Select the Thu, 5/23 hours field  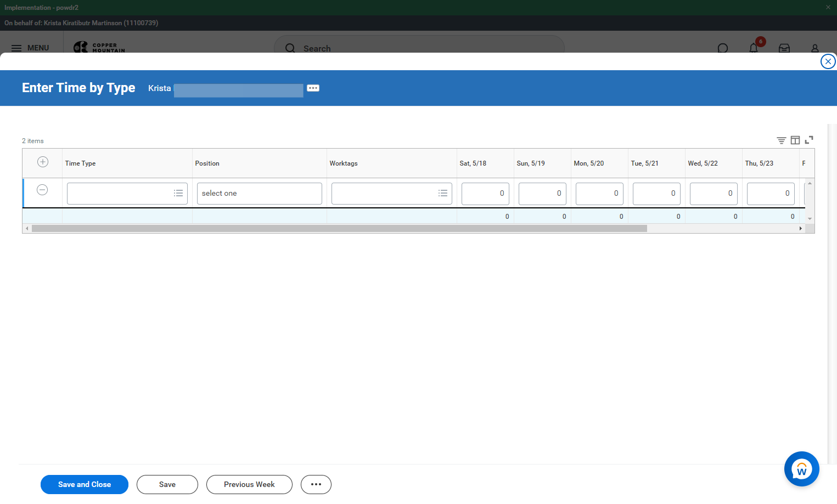[771, 194]
